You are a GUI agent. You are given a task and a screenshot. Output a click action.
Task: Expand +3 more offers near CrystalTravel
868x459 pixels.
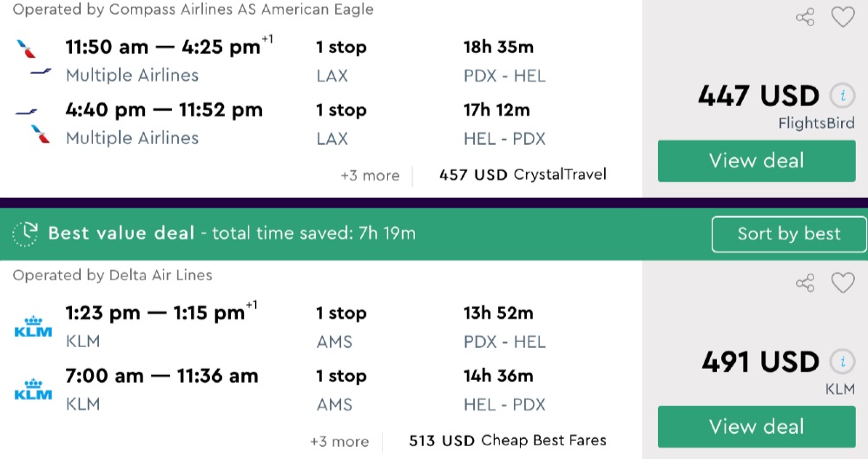[370, 175]
